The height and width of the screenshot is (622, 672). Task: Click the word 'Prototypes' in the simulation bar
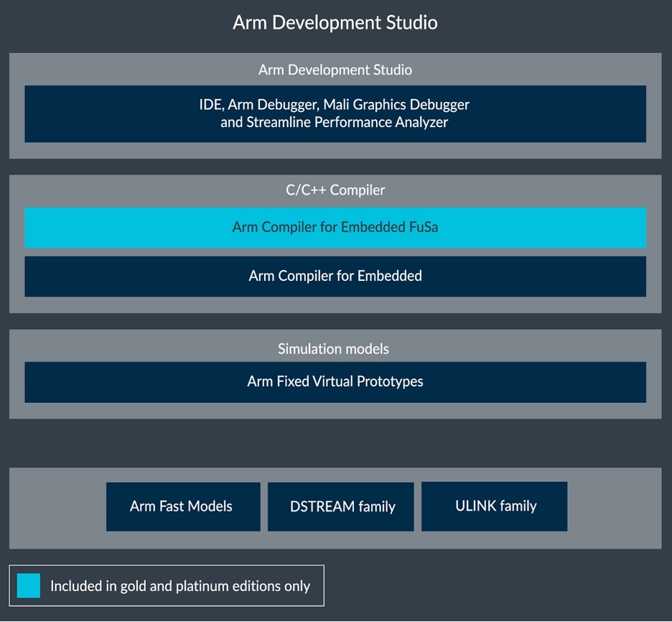[388, 381]
